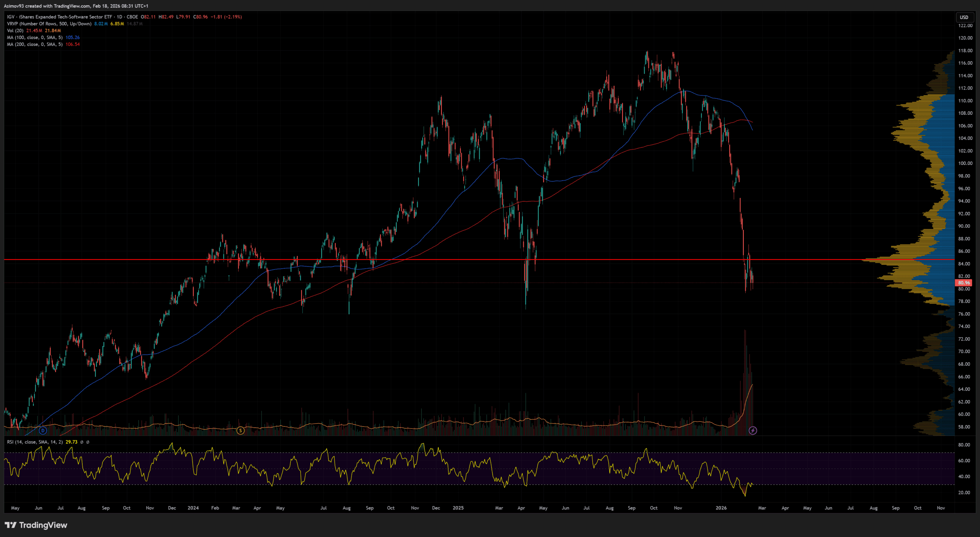Click the red 80.96 last price label
The height and width of the screenshot is (537, 980).
click(964, 283)
